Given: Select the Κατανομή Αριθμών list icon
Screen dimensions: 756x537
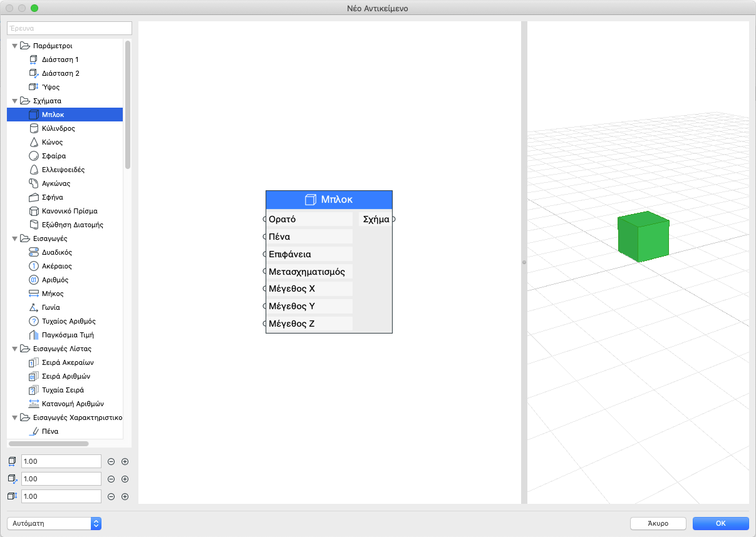Looking at the screenshot, I should tap(34, 404).
